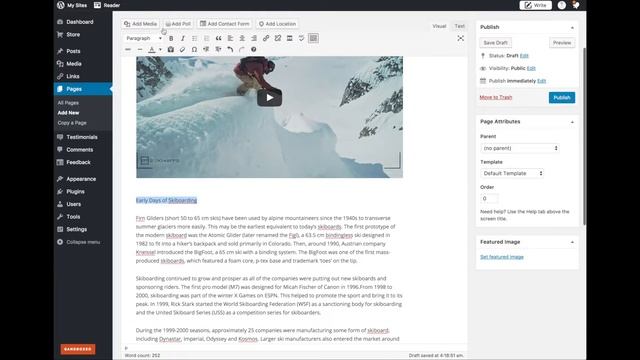
Task: Align text left
Action: (x=230, y=38)
